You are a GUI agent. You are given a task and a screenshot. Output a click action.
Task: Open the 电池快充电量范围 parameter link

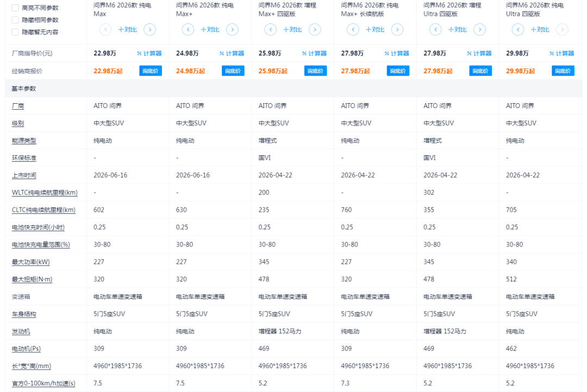(x=41, y=245)
